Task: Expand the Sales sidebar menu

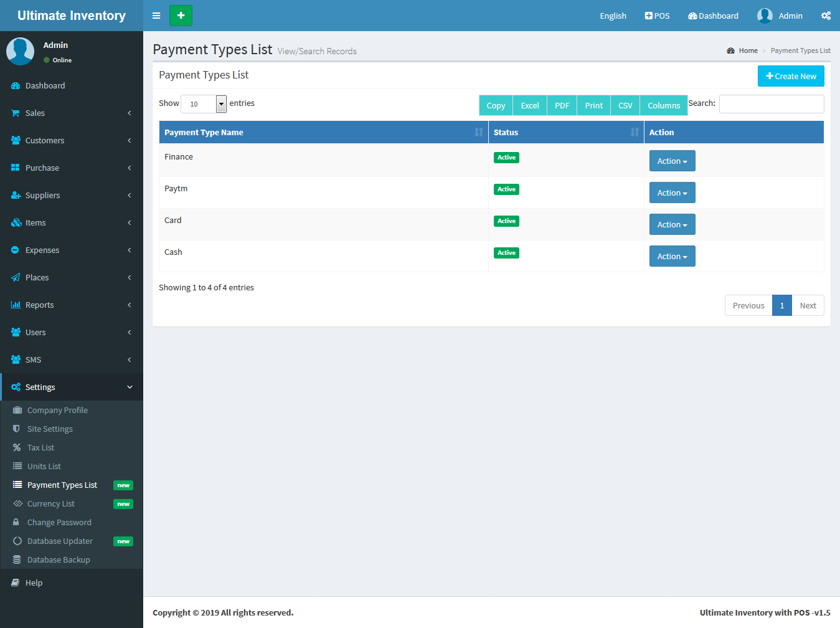Action: [72, 113]
